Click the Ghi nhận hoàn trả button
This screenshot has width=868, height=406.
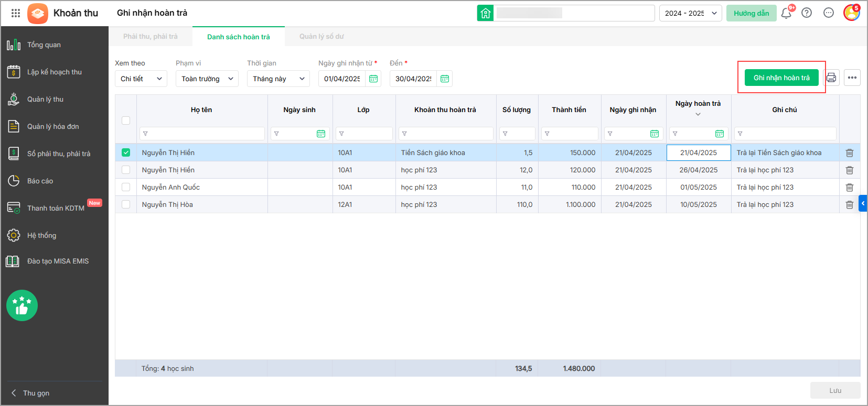tap(781, 78)
